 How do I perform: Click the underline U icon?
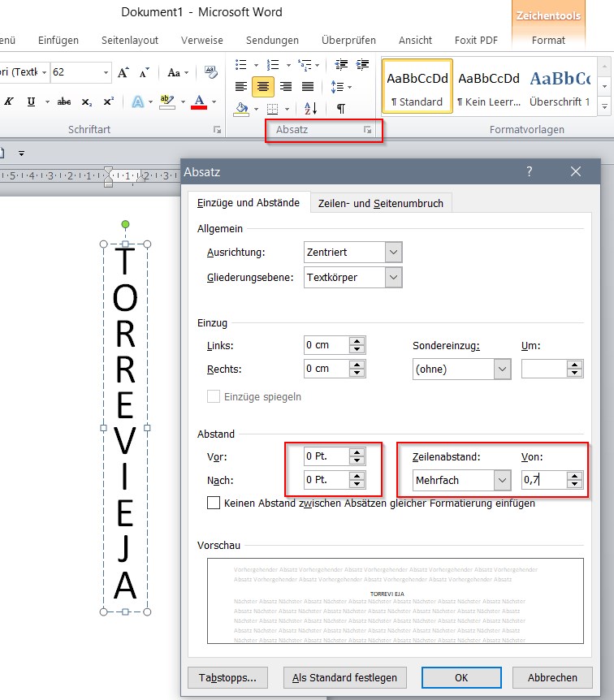(x=31, y=102)
